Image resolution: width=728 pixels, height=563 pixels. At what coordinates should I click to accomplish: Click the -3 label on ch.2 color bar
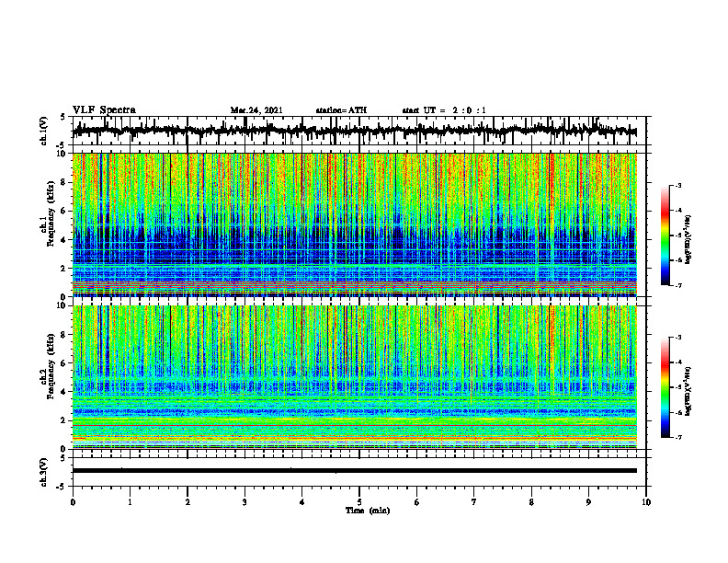pyautogui.click(x=678, y=338)
